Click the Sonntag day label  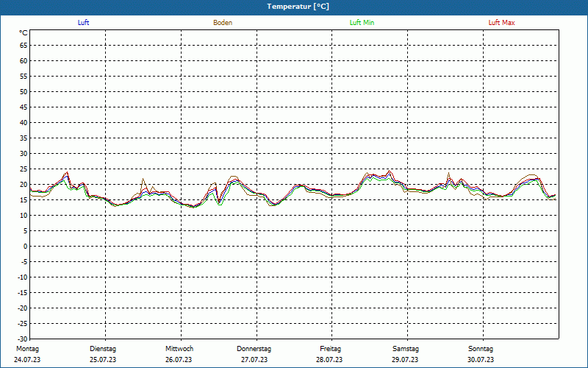(x=481, y=349)
